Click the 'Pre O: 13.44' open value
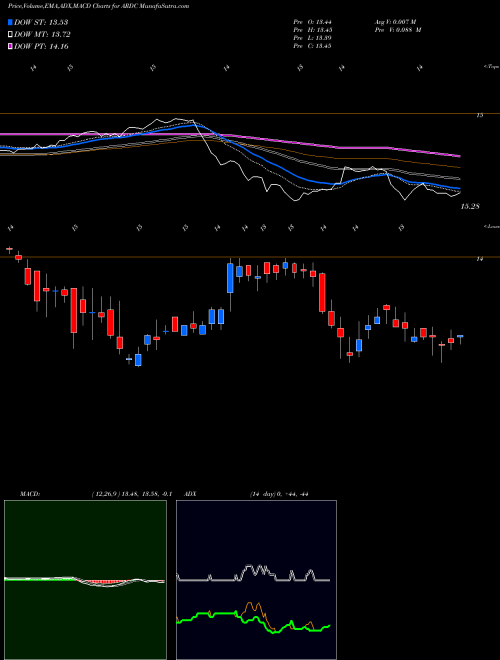The height and width of the screenshot is (660, 500). 312,22
